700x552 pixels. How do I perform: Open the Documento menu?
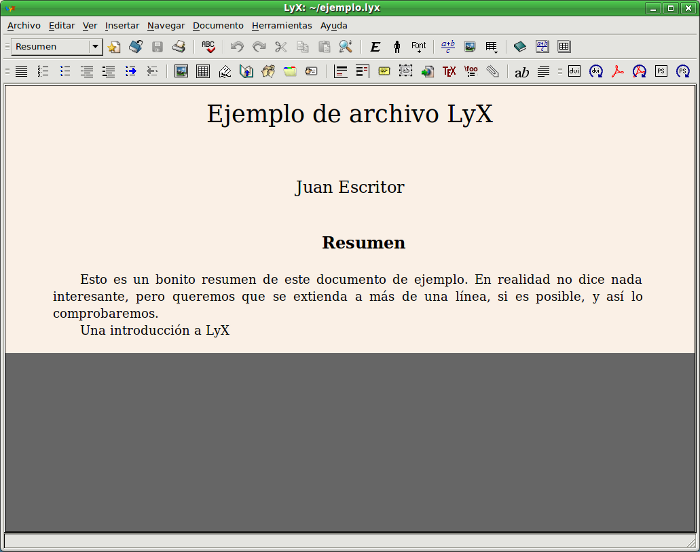tap(218, 25)
